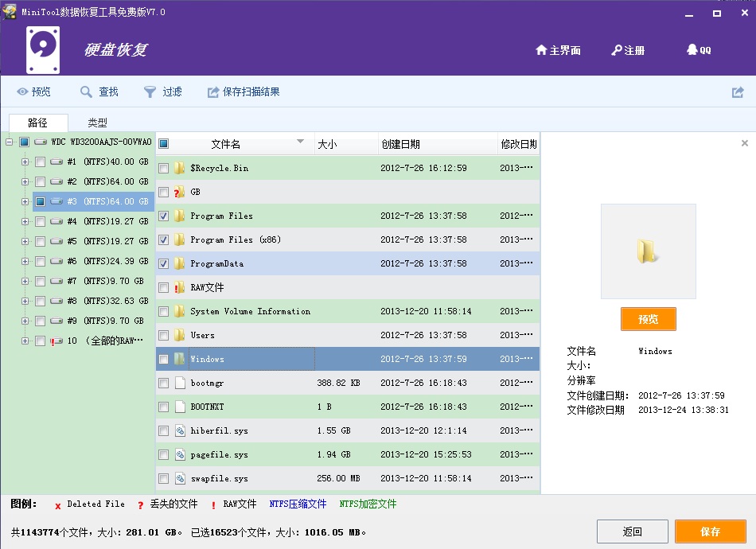Check partition #1 checkbox in tree

point(41,162)
